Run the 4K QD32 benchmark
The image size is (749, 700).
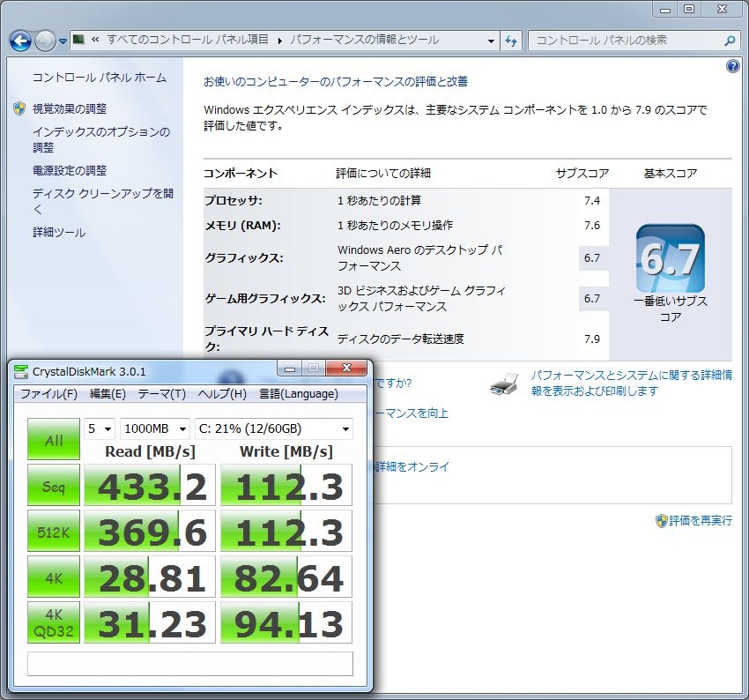pyautogui.click(x=54, y=622)
